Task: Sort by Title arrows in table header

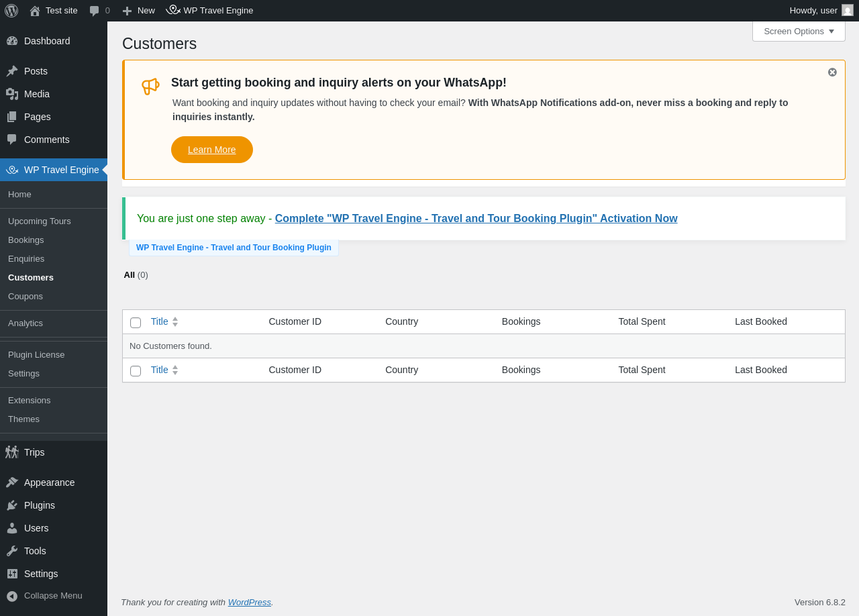Action: tap(175, 322)
